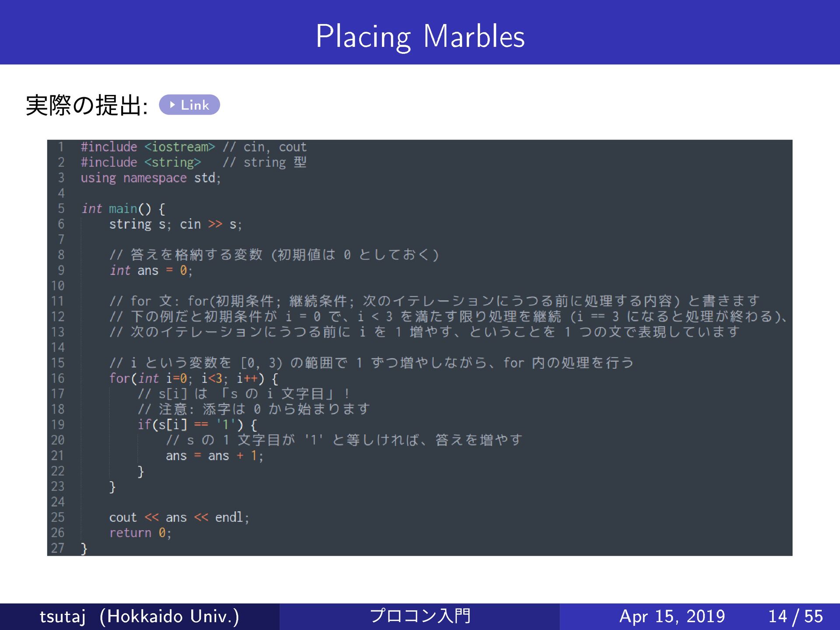The image size is (840, 630).
Task: Click the if(s[i] == '1') condition line
Action: [x=197, y=425]
